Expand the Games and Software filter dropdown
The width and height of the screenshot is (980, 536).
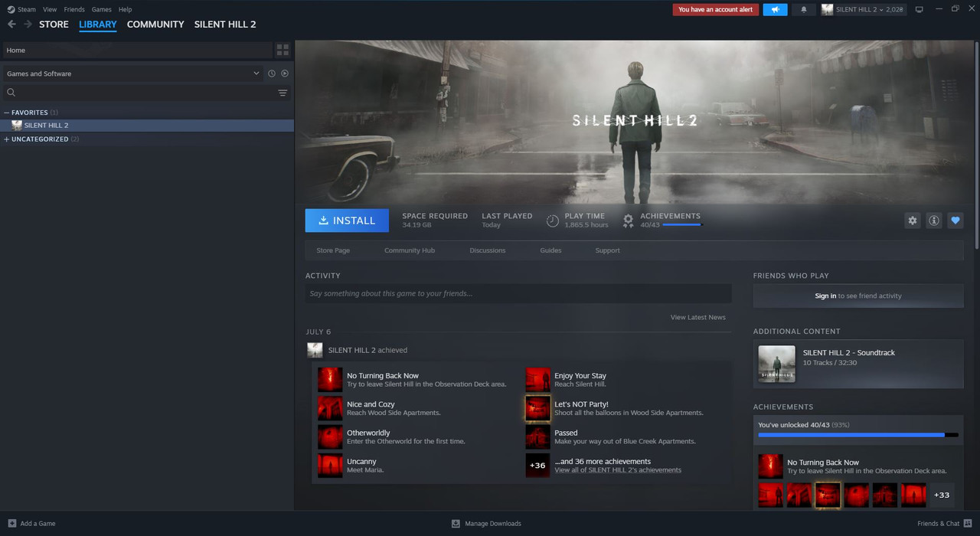pos(132,74)
